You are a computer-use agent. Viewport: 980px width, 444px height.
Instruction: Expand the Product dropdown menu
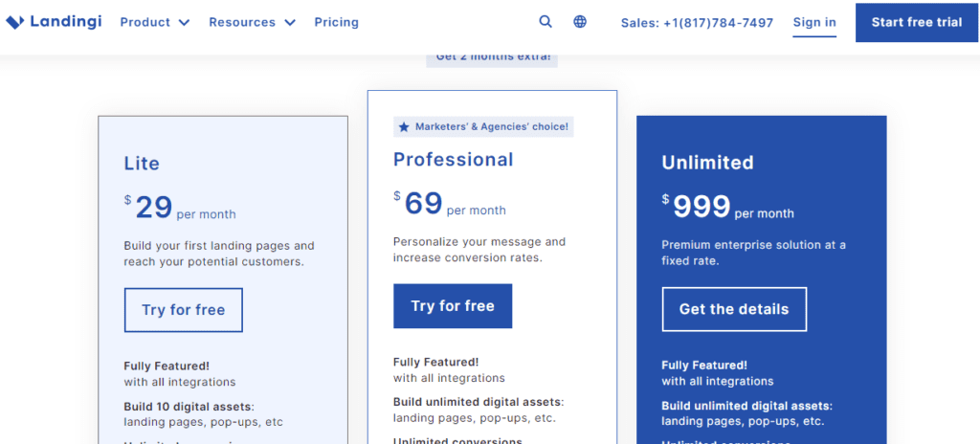(155, 22)
